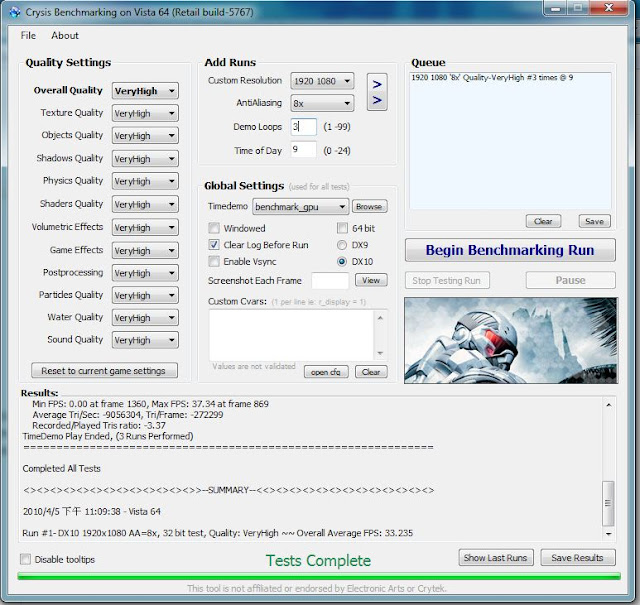Open the Sound Quality dropdown
Viewport: 640px width, 605px height.
pyautogui.click(x=145, y=340)
